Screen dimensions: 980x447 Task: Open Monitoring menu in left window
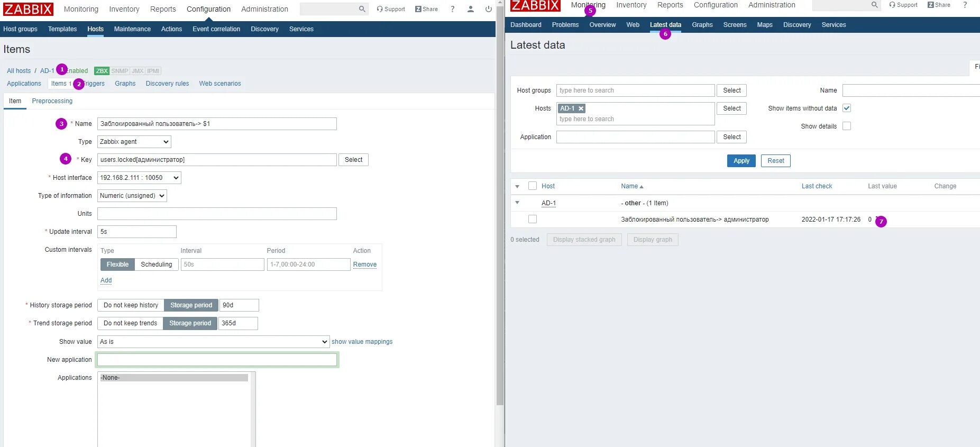[x=81, y=9]
